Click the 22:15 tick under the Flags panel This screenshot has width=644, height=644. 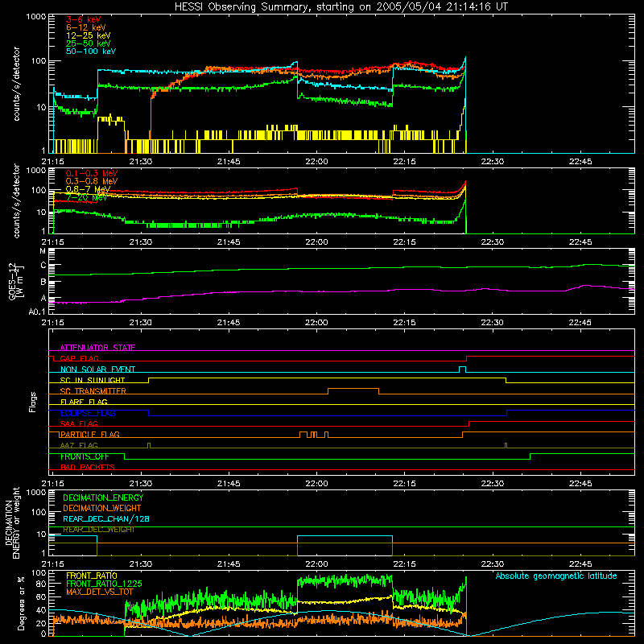(x=405, y=484)
